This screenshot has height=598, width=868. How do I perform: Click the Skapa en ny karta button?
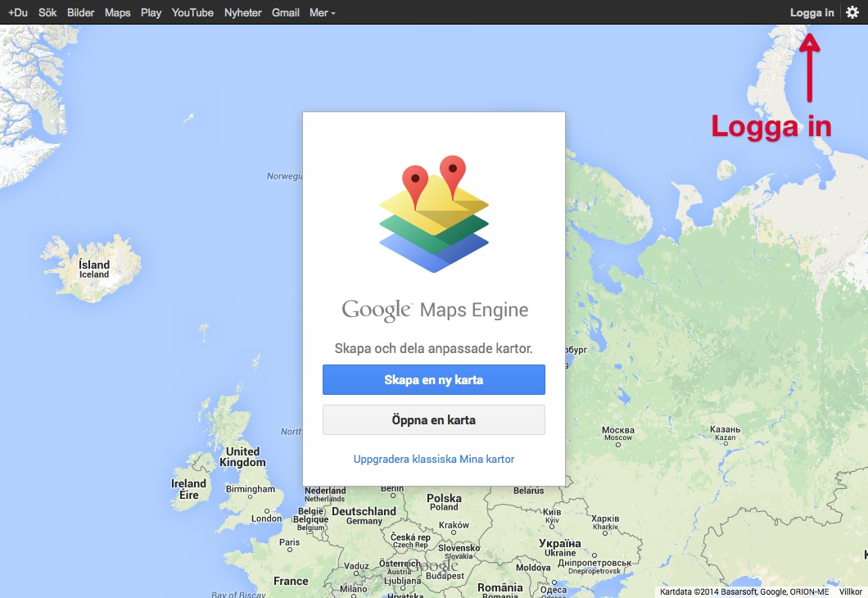[x=434, y=380]
